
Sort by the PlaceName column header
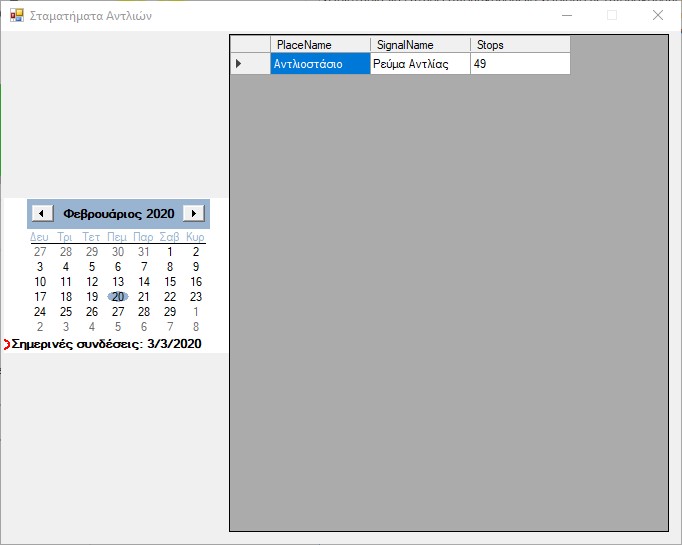[320, 45]
